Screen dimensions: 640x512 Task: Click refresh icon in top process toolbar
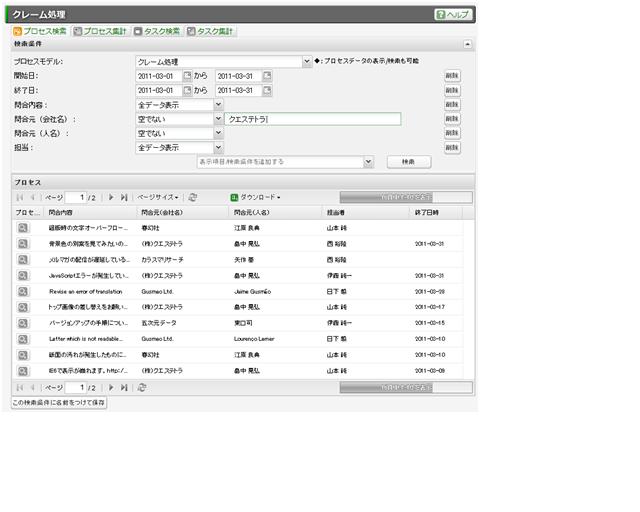click(193, 198)
